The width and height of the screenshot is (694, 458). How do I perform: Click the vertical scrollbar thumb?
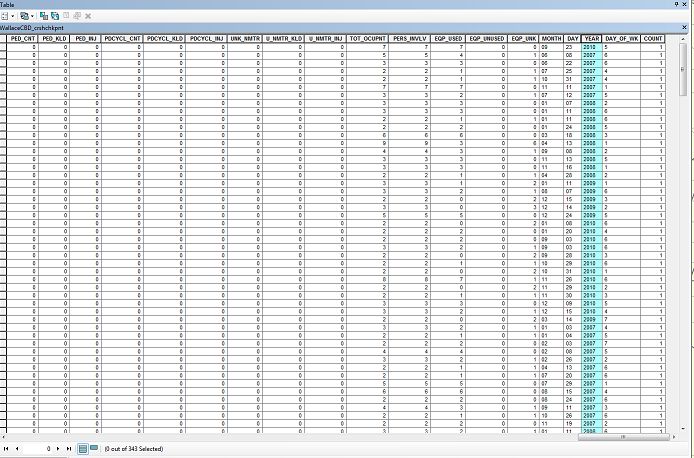pos(682,69)
